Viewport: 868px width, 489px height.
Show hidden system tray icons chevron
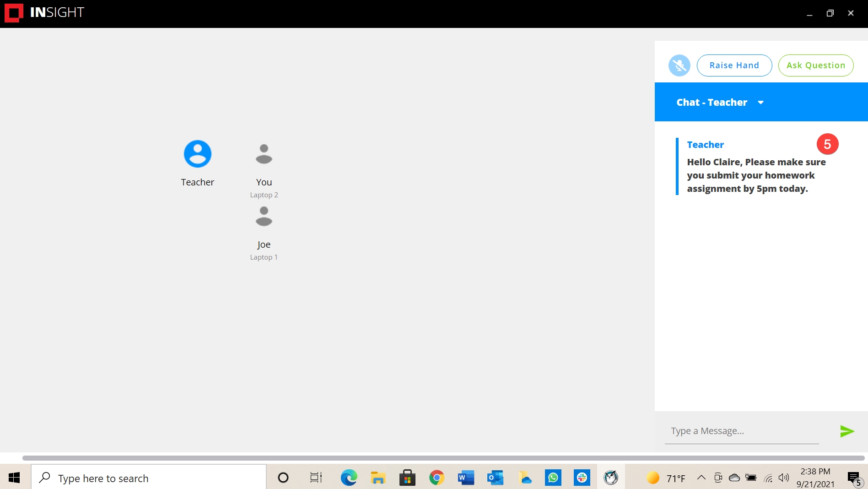701,478
